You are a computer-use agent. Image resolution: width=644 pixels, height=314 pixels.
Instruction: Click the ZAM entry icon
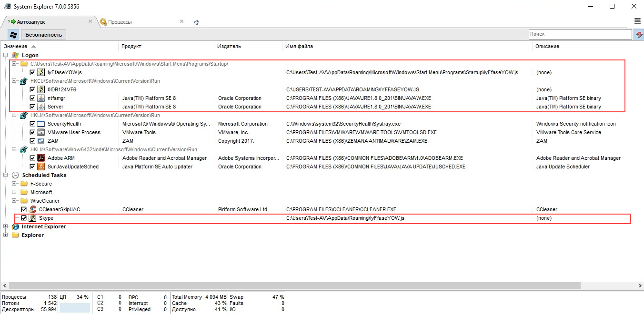tap(41, 141)
